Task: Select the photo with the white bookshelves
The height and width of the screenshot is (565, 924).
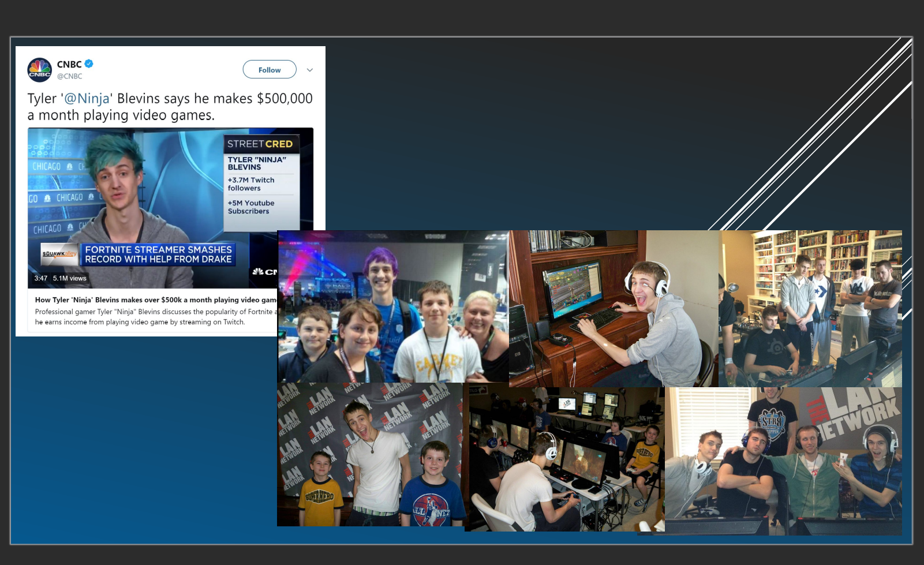Action: click(810, 309)
